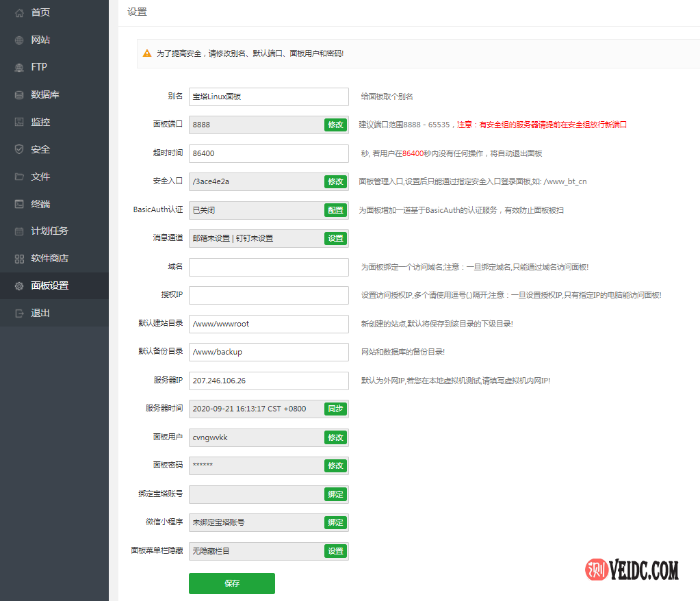The width and height of the screenshot is (700, 601).
Task: Click the monitoring icon for 监控
Action: tap(19, 122)
